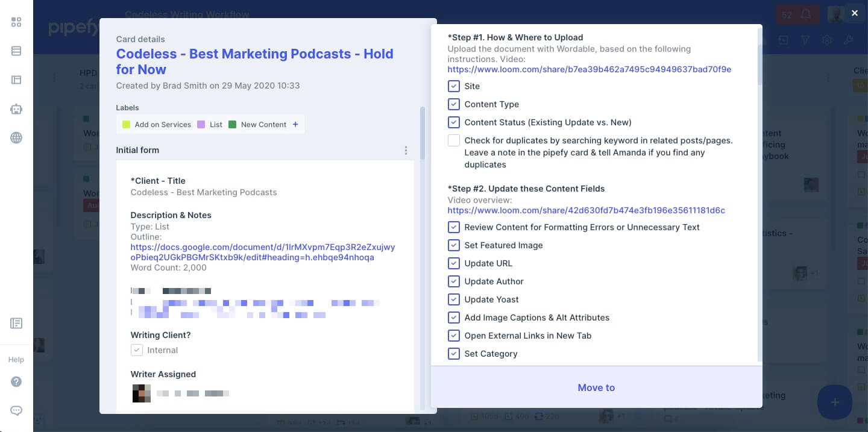Uncheck the Site checkbox
This screenshot has width=868, height=432.
tap(454, 86)
